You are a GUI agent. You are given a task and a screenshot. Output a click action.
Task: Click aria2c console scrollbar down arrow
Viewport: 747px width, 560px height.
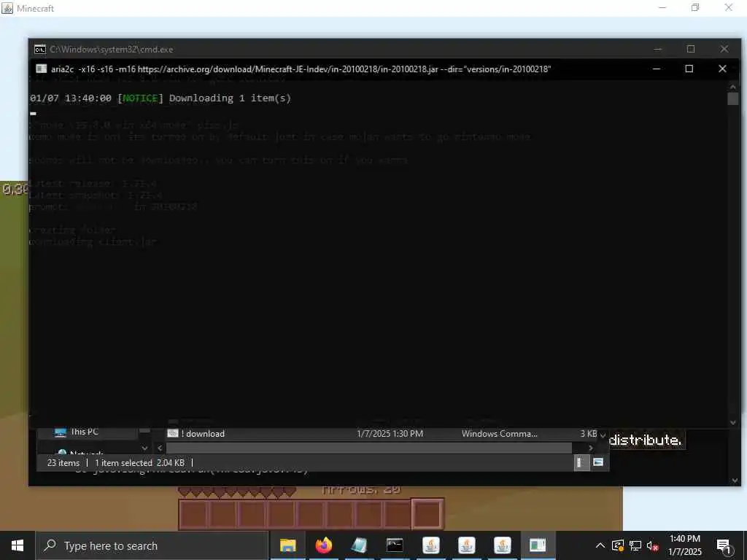[x=732, y=422]
